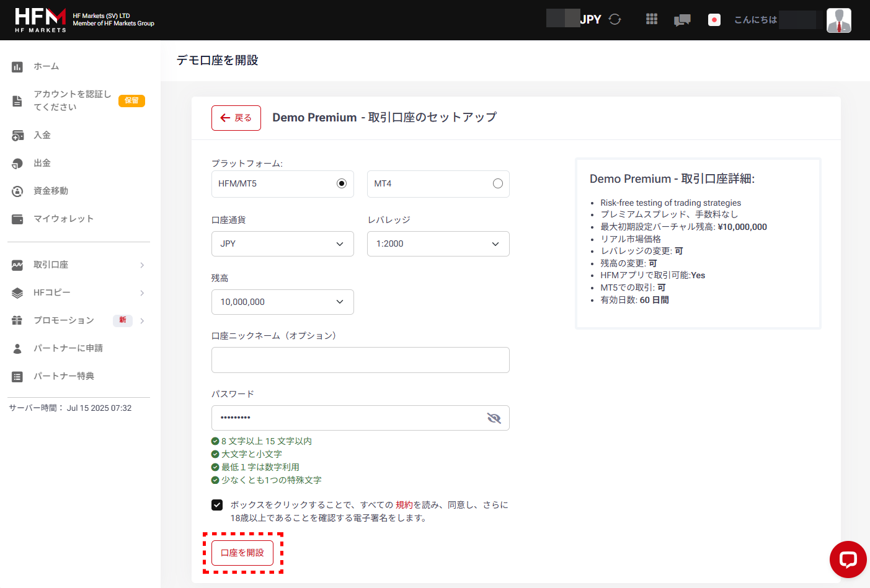This screenshot has width=870, height=588.
Task: Open パートナーに申請 menu item
Action: [68, 348]
